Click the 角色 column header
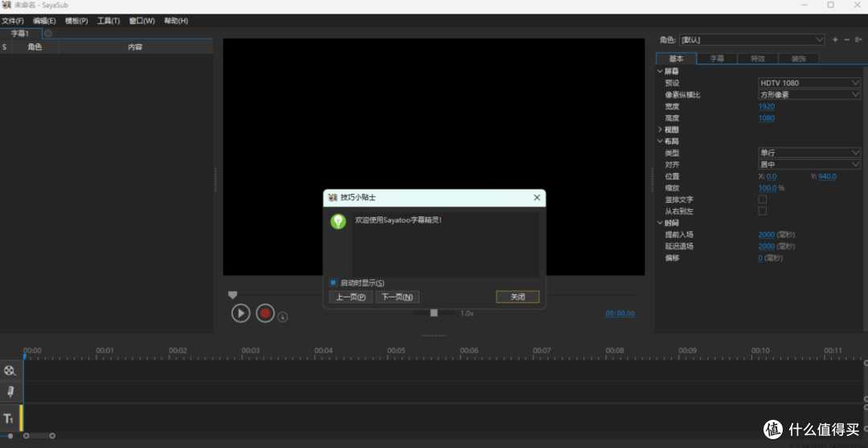 pyautogui.click(x=35, y=47)
